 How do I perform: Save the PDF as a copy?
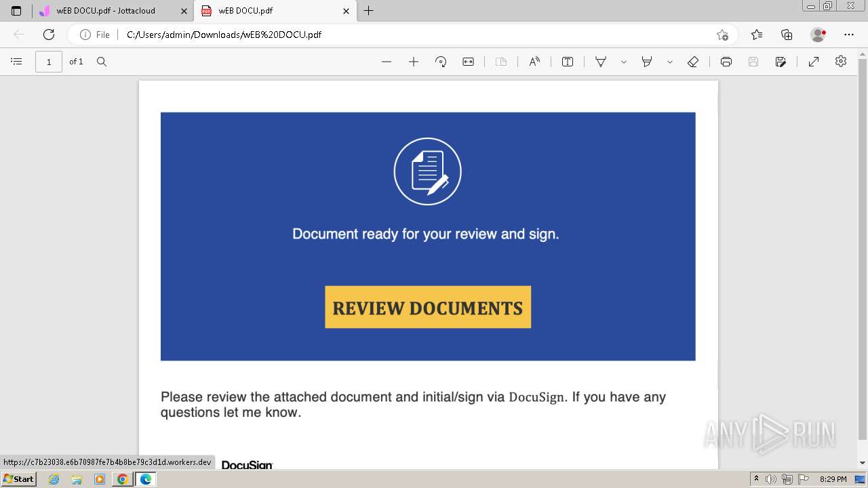781,62
